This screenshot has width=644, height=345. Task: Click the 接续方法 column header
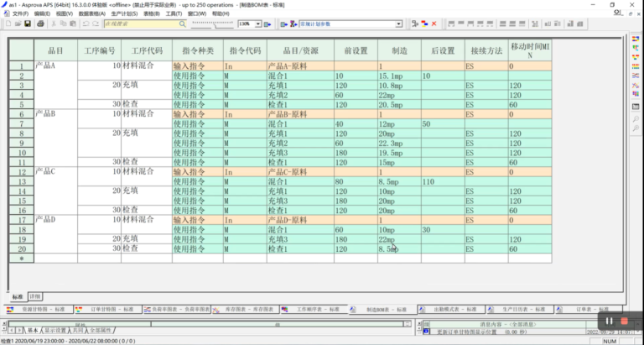click(x=486, y=50)
